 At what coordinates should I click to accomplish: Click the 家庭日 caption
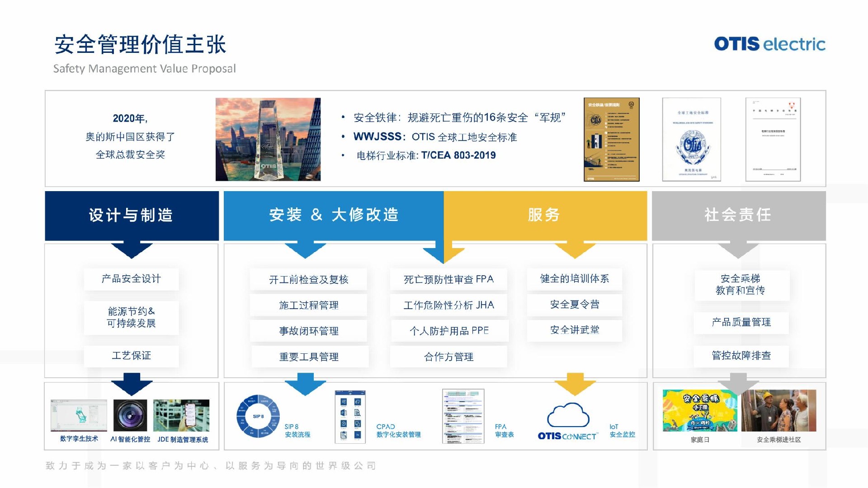click(700, 440)
